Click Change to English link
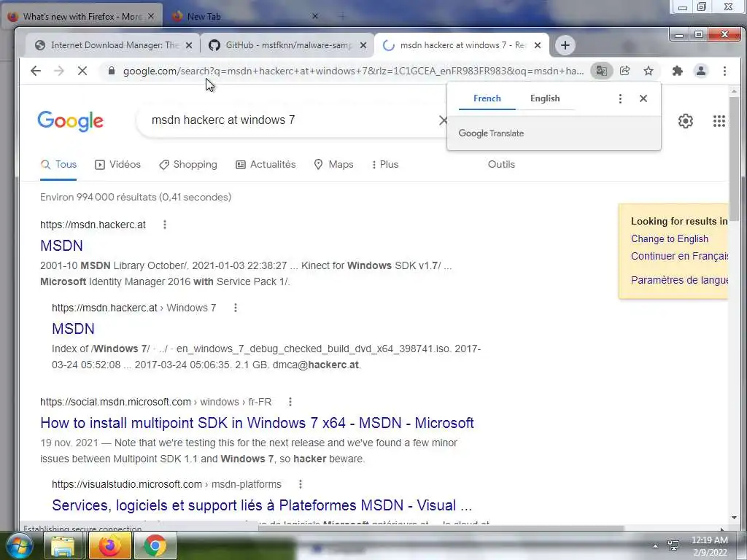Image resolution: width=747 pixels, height=560 pixels. pos(670,239)
